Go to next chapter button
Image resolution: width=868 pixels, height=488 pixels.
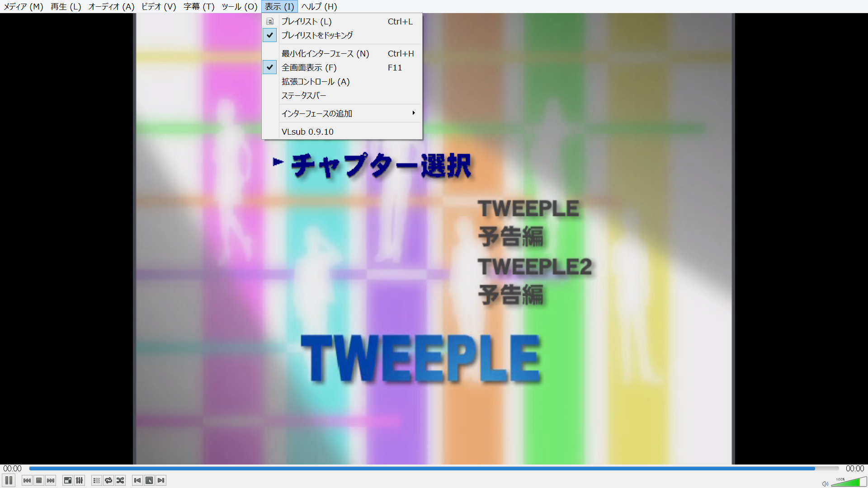coord(161,480)
